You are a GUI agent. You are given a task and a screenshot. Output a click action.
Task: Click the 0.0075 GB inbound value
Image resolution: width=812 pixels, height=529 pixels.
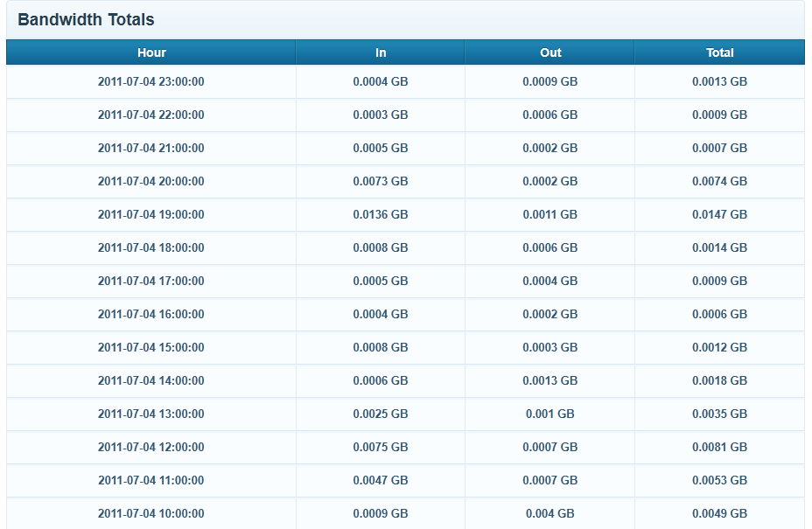coord(381,447)
